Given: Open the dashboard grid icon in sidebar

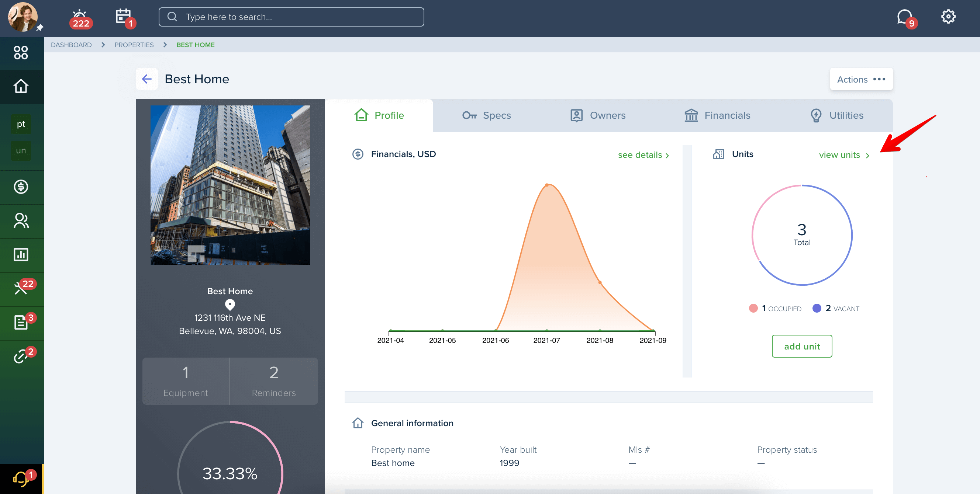Looking at the screenshot, I should 21,52.
